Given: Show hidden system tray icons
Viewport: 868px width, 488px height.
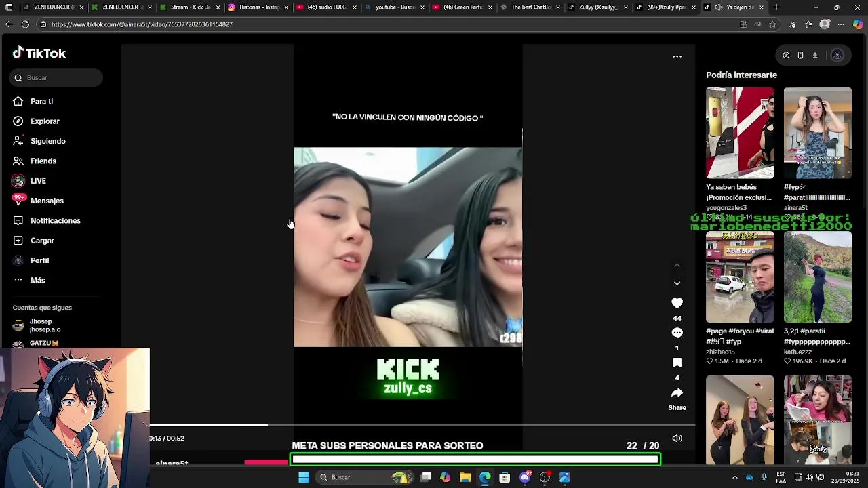Looking at the screenshot, I should coord(734,477).
